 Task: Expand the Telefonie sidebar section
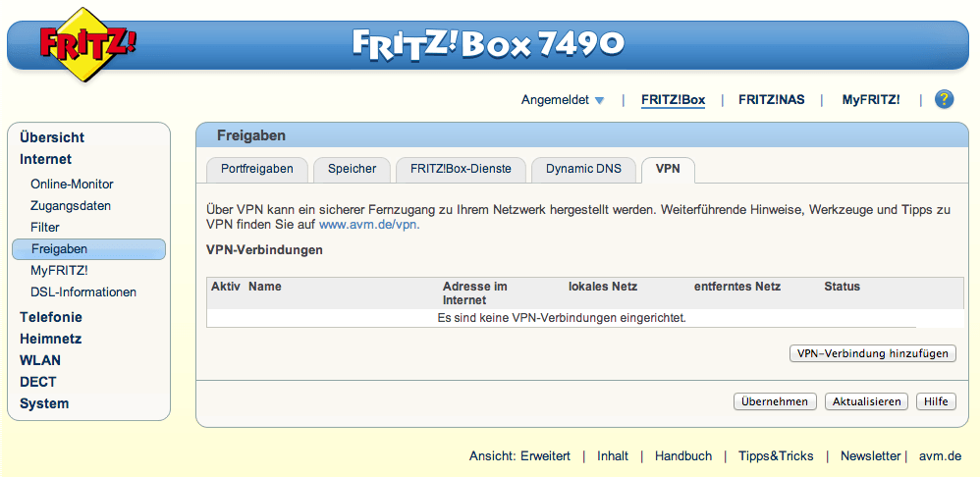click(51, 317)
